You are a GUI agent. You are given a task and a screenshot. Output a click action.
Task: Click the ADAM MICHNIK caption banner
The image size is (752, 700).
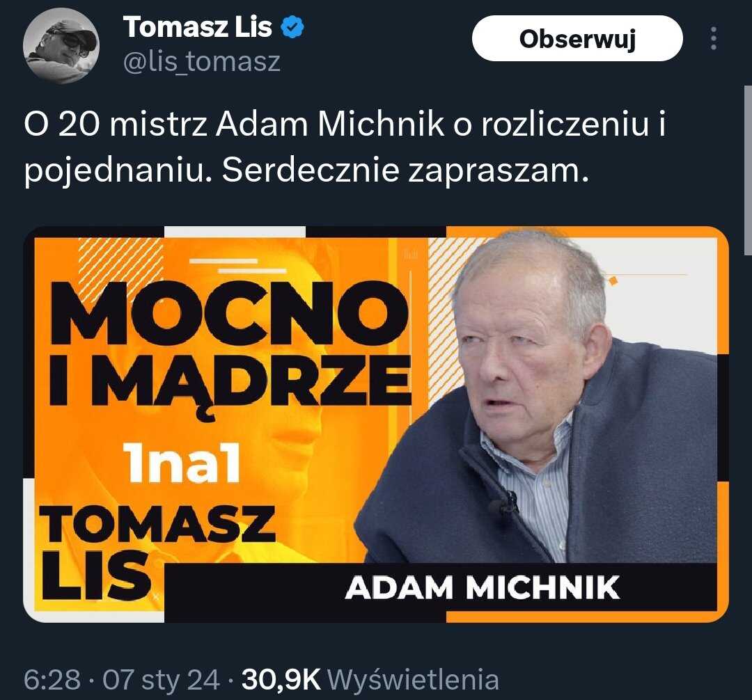(x=483, y=587)
